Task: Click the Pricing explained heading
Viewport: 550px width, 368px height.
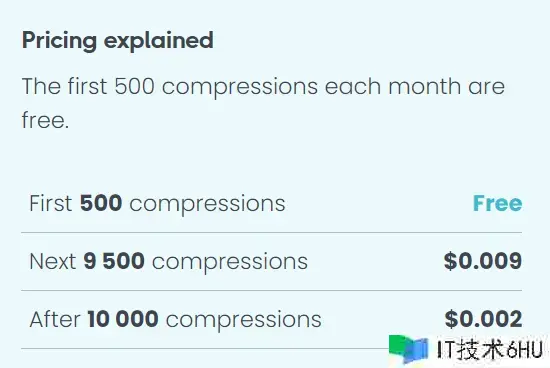Action: (118, 41)
